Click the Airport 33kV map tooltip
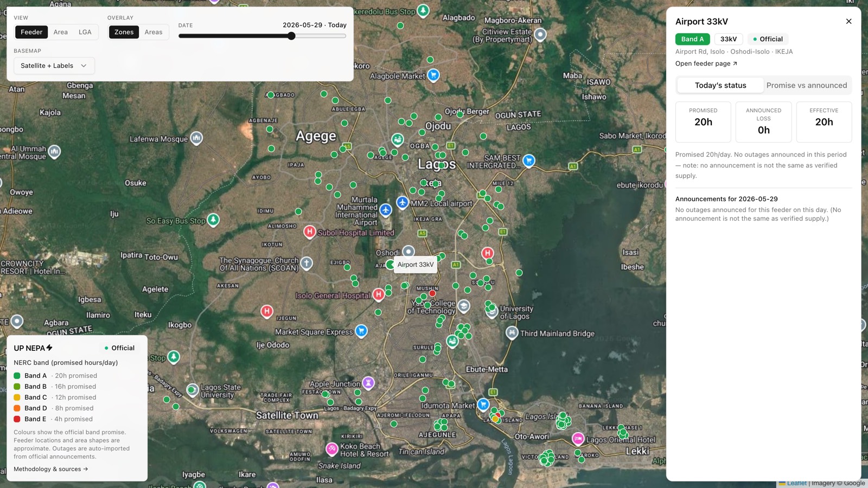Screen dimensions: 868x488 tap(416, 265)
